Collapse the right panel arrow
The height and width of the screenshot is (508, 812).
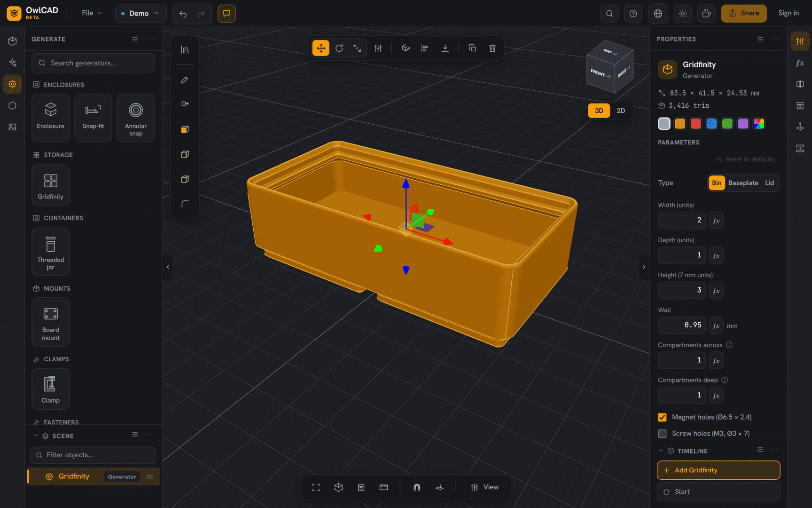pyautogui.click(x=644, y=267)
